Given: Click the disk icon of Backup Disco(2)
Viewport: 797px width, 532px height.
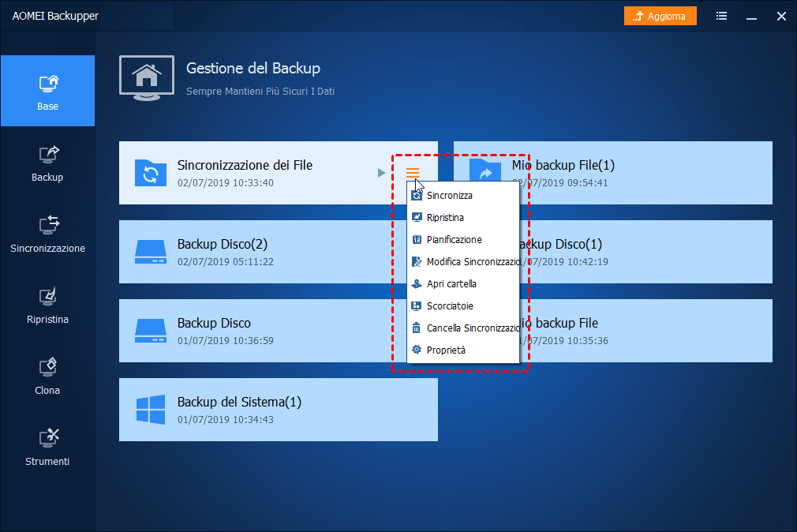Looking at the screenshot, I should [x=151, y=252].
